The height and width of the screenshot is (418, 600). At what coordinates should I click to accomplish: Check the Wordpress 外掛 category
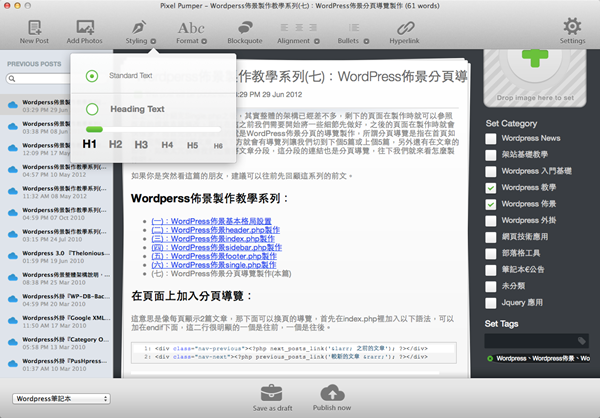click(x=491, y=221)
